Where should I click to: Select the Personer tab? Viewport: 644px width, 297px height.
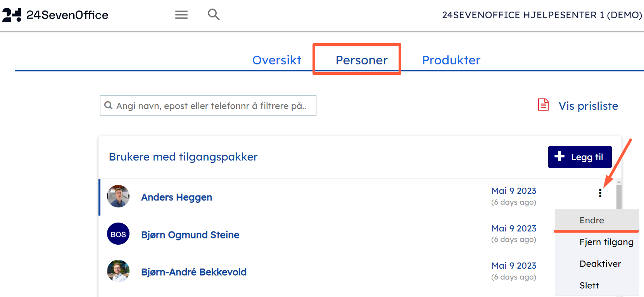click(x=361, y=60)
